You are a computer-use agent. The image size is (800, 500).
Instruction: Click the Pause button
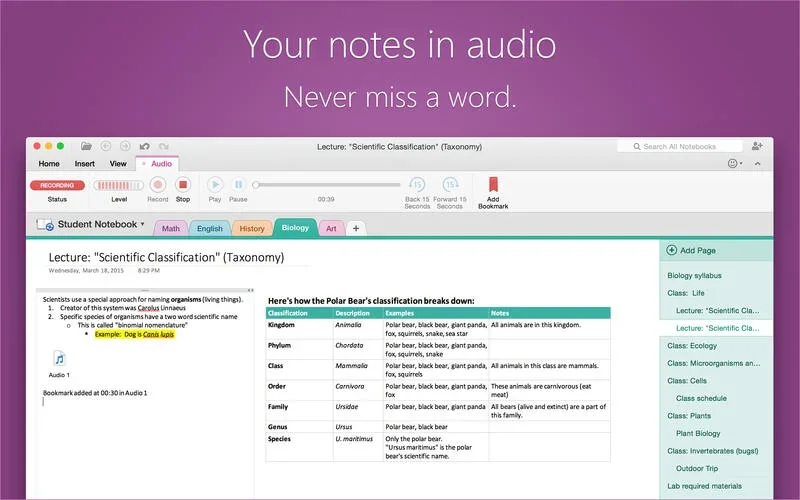pyautogui.click(x=238, y=189)
